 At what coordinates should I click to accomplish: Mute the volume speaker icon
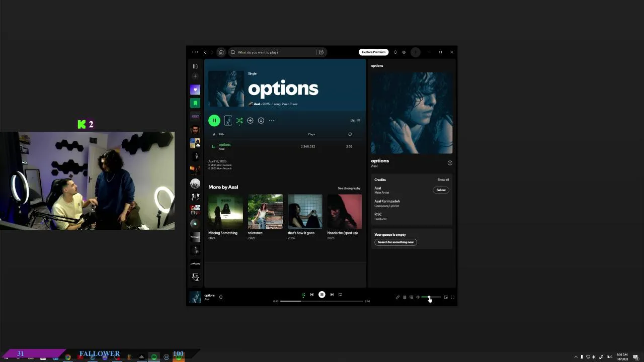(x=418, y=297)
